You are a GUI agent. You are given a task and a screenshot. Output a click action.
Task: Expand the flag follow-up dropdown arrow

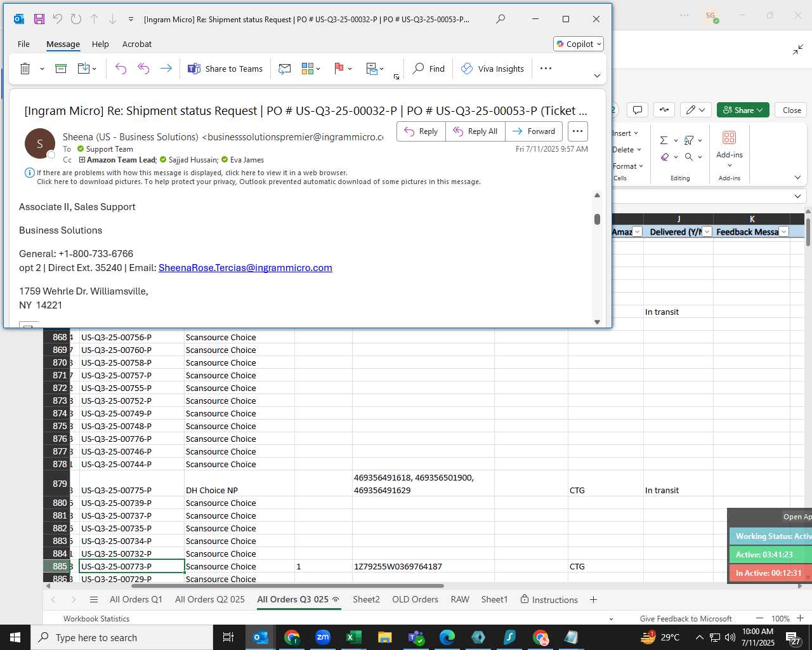(350, 69)
